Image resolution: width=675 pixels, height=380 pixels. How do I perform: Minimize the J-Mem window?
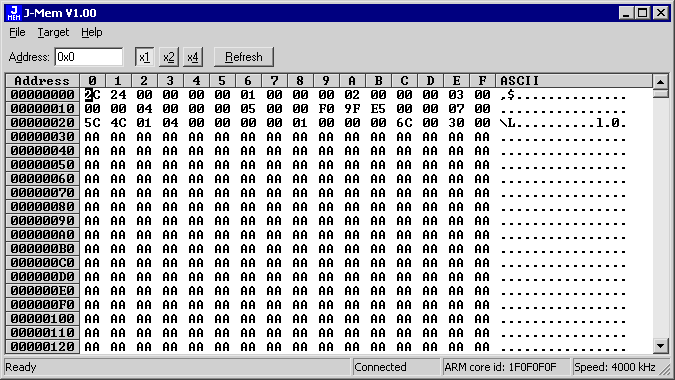point(626,13)
